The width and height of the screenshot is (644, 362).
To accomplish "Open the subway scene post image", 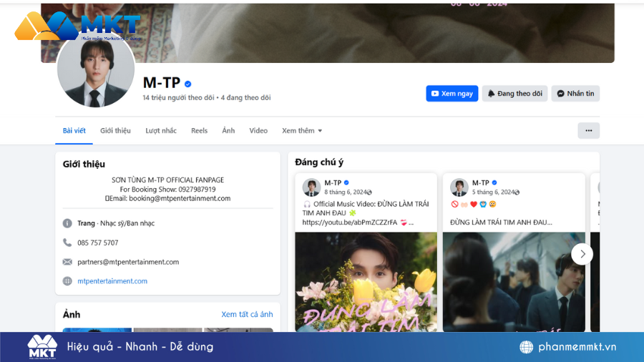I will click(514, 282).
